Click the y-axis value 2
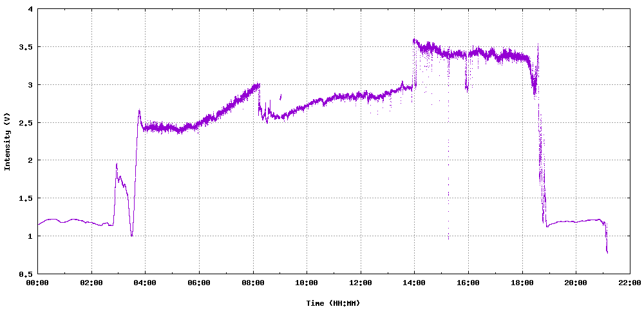644x309 pixels. coord(30,160)
